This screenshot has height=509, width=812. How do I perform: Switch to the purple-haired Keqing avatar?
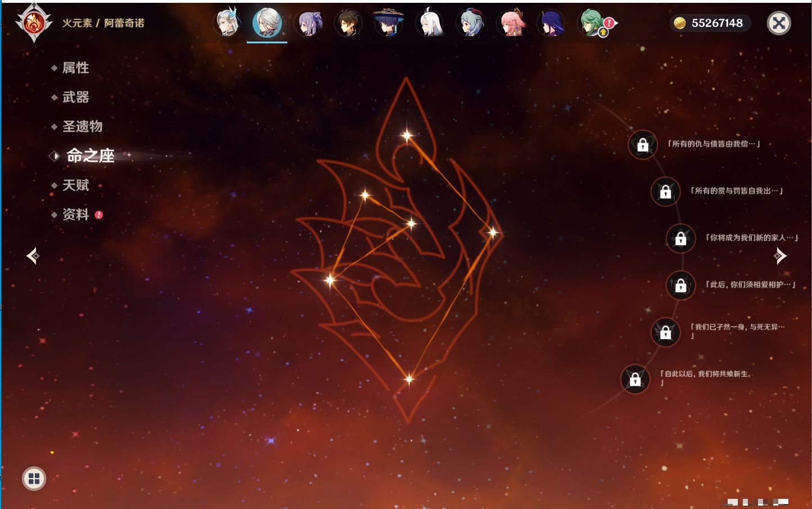pos(308,24)
